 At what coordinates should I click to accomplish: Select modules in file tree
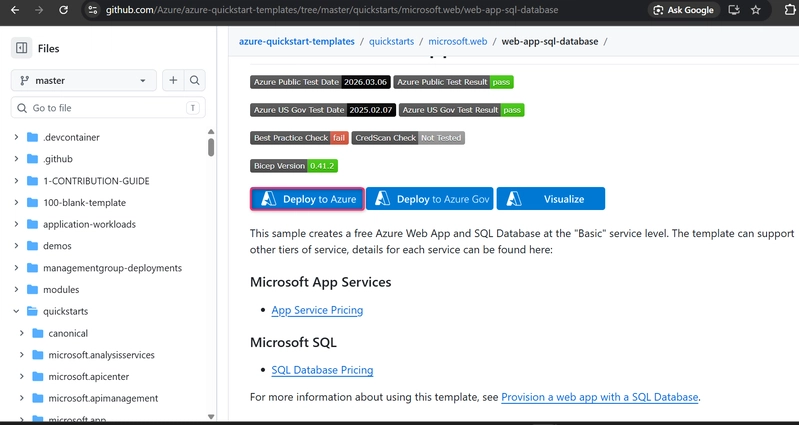(61, 289)
